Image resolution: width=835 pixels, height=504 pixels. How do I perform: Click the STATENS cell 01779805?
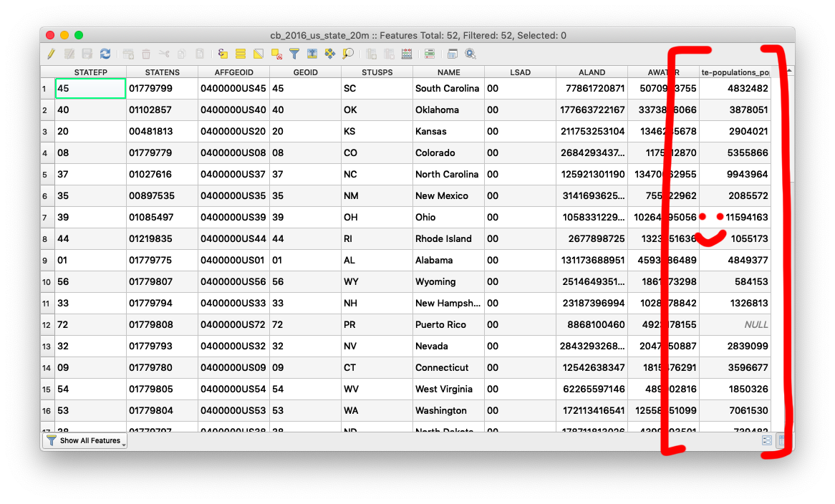pyautogui.click(x=162, y=389)
